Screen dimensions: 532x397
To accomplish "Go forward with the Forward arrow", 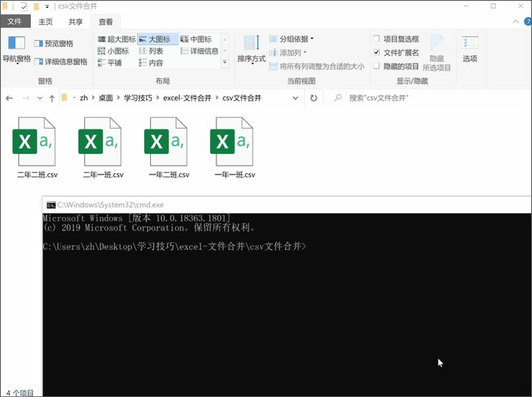I will click(x=26, y=98).
